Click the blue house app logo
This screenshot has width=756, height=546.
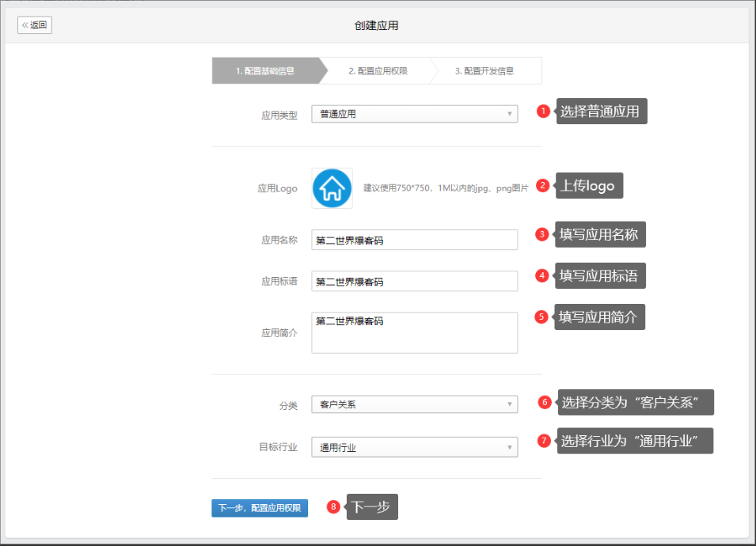(332, 188)
